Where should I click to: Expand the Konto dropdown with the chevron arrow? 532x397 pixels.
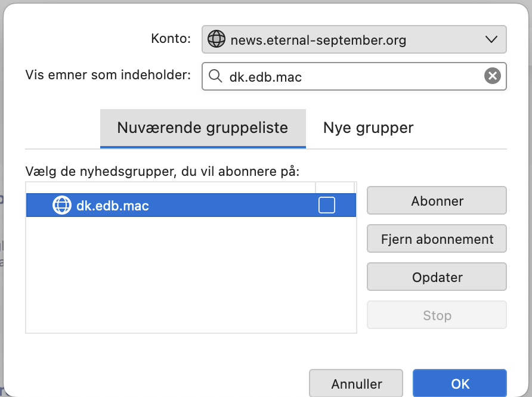[491, 39]
